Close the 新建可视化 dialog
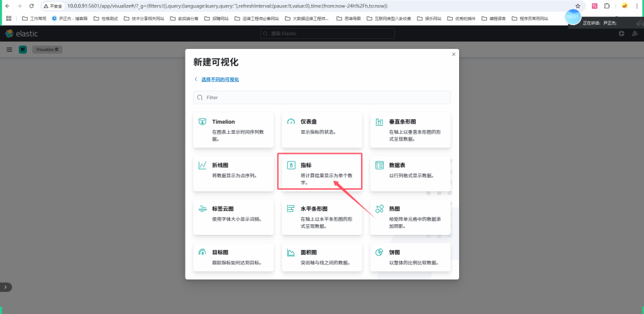Image resolution: width=644 pixels, height=314 pixels. tap(453, 54)
